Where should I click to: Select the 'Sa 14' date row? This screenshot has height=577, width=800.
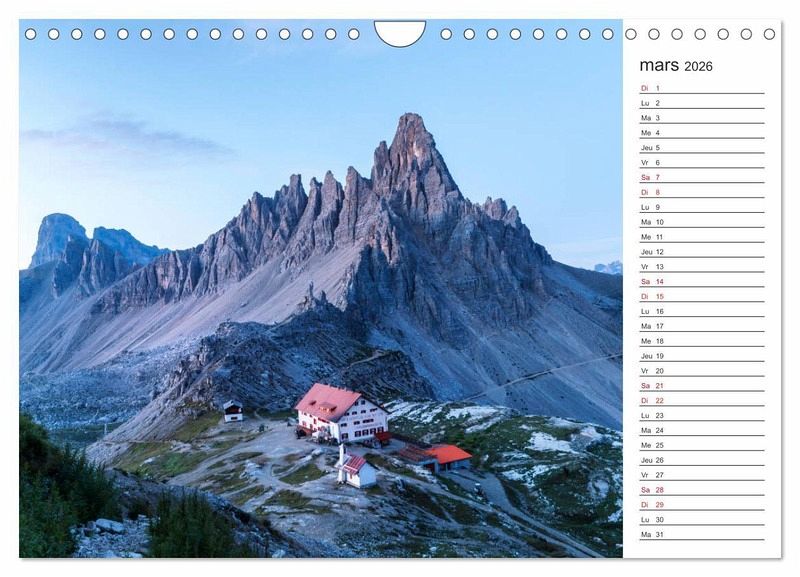(x=702, y=282)
